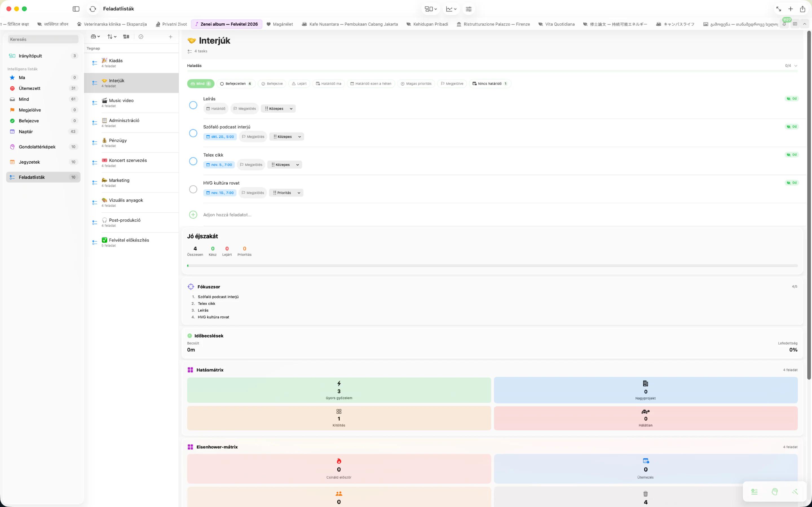Viewport: 812px width, 507px height.
Task: Click okt. 20., 5:00 due date
Action: [220, 137]
